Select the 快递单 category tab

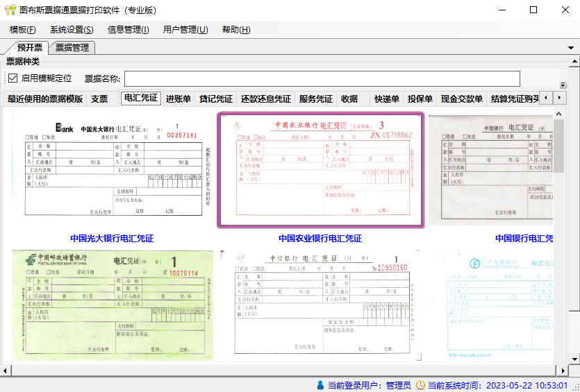click(386, 99)
